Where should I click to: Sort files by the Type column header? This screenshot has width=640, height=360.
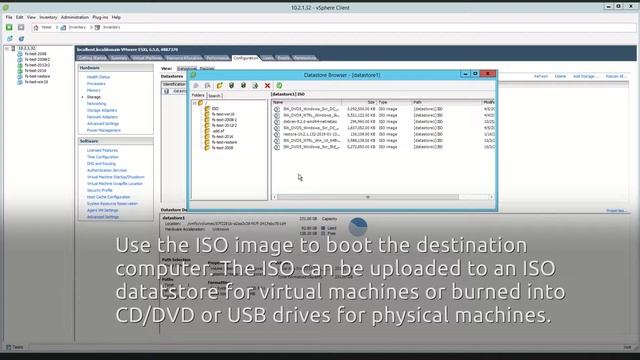394,102
